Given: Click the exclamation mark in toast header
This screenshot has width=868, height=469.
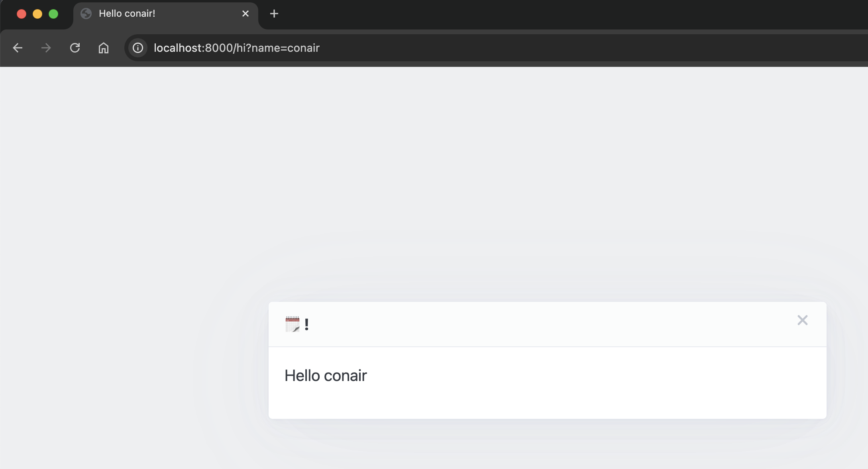Looking at the screenshot, I should point(306,324).
